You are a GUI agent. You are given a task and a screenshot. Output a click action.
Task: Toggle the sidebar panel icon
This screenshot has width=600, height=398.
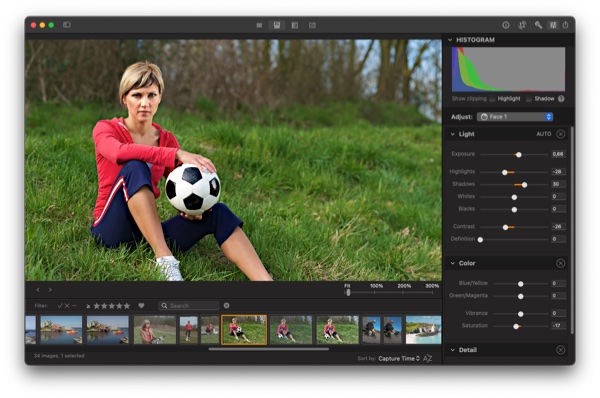(x=67, y=25)
